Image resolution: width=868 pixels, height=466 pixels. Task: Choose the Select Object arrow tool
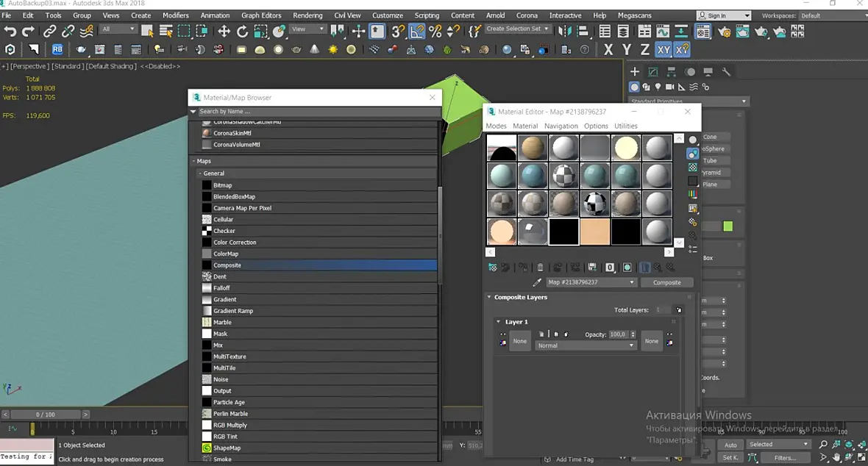[x=147, y=32]
